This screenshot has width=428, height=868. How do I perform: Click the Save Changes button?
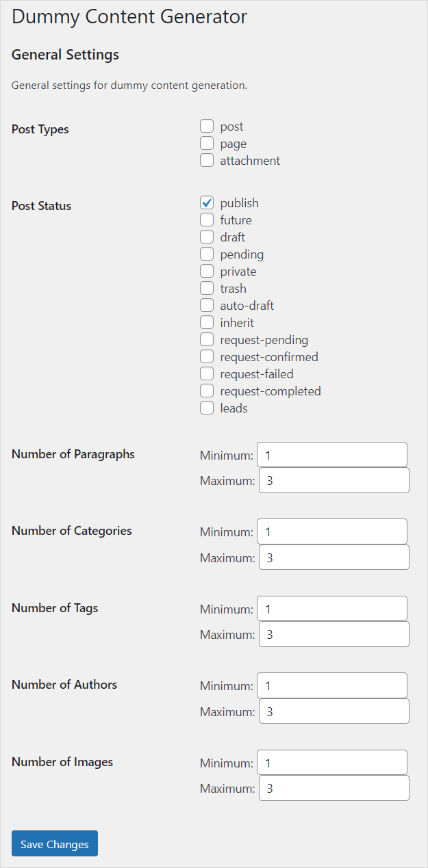tap(54, 843)
